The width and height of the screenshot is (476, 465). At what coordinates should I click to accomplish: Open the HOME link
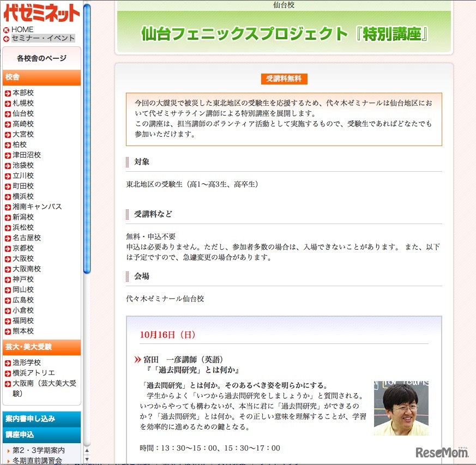[x=22, y=29]
